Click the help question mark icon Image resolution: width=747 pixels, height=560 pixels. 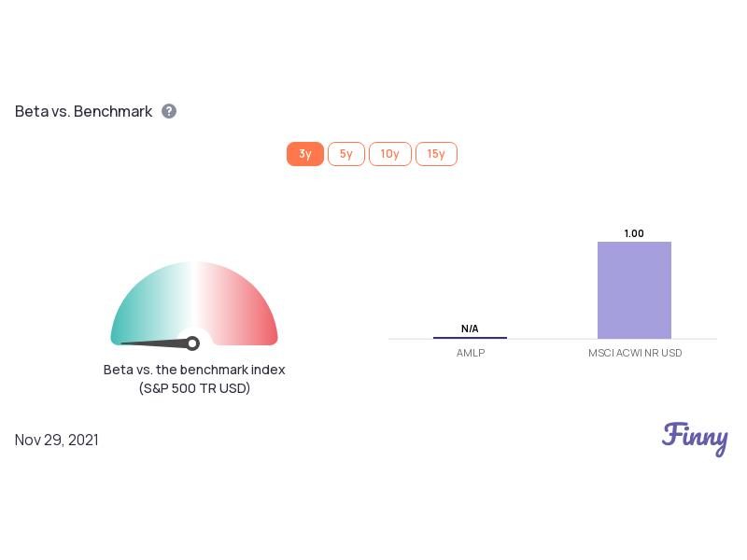coord(169,111)
